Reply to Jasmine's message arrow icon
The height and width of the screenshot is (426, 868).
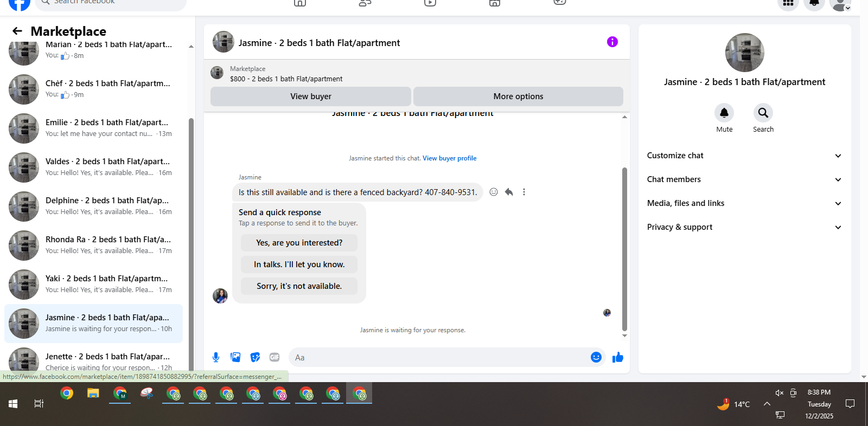click(x=509, y=192)
